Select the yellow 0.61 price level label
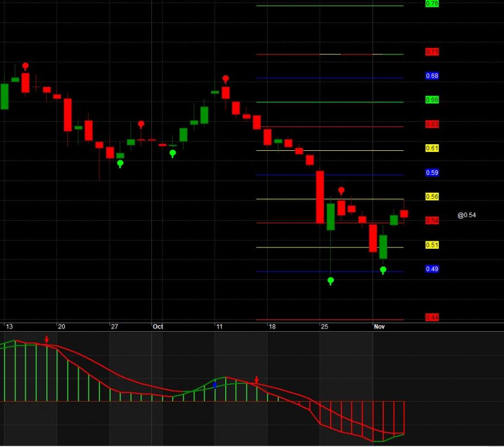The width and height of the screenshot is (504, 447). 432,148
